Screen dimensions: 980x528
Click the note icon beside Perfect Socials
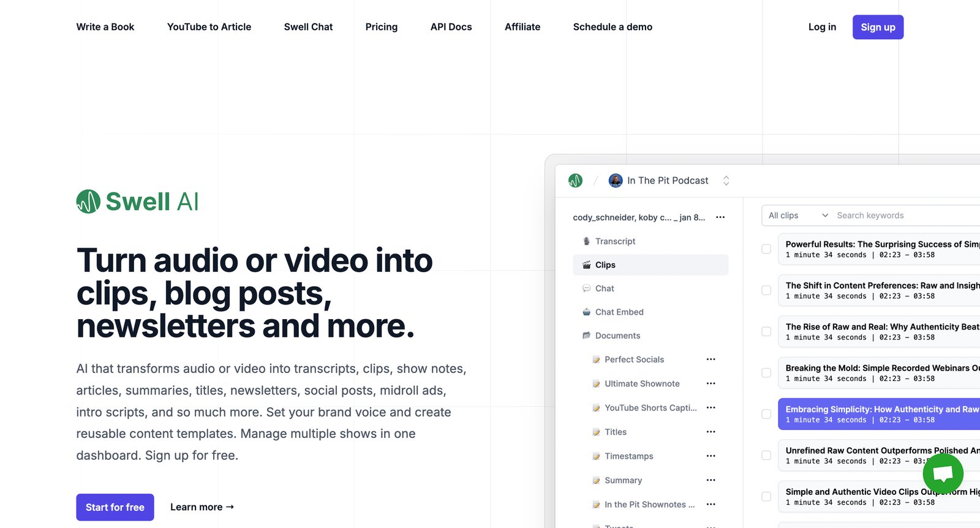[x=596, y=360]
